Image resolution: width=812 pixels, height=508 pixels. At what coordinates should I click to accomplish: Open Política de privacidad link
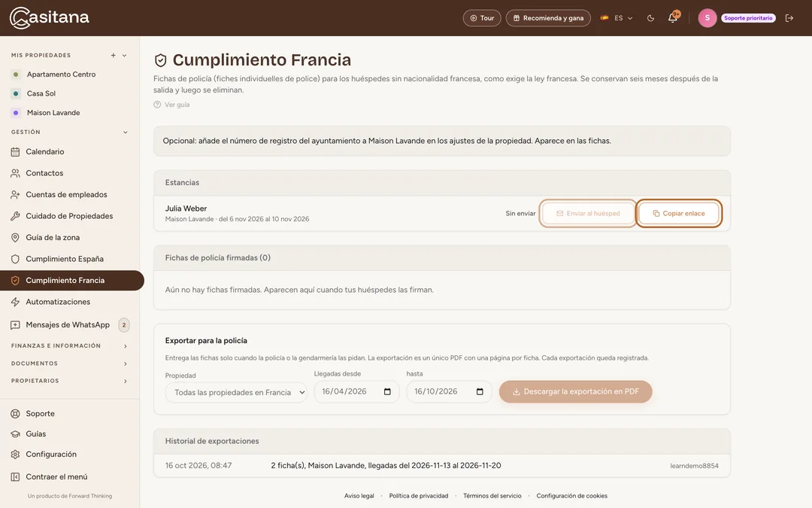(x=419, y=496)
